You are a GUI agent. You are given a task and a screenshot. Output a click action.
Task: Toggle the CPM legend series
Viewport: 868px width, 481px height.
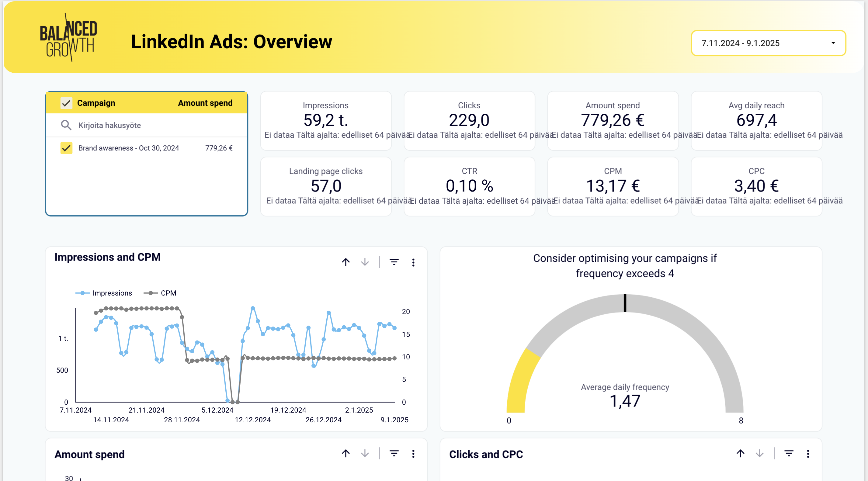pos(168,293)
